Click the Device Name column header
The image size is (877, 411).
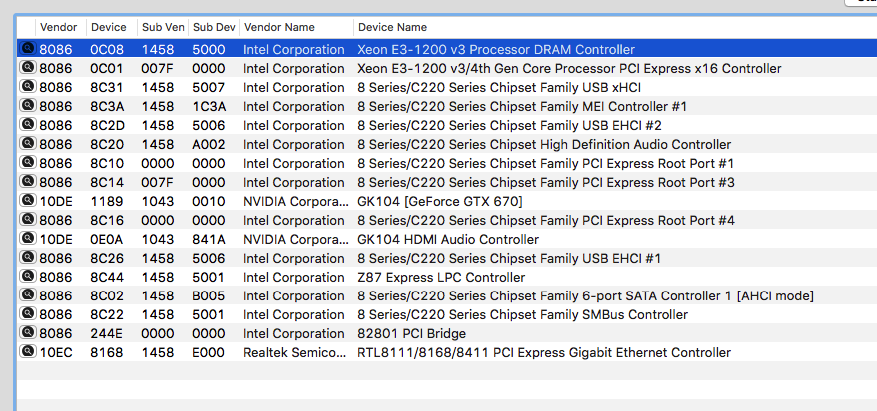pyautogui.click(x=392, y=27)
